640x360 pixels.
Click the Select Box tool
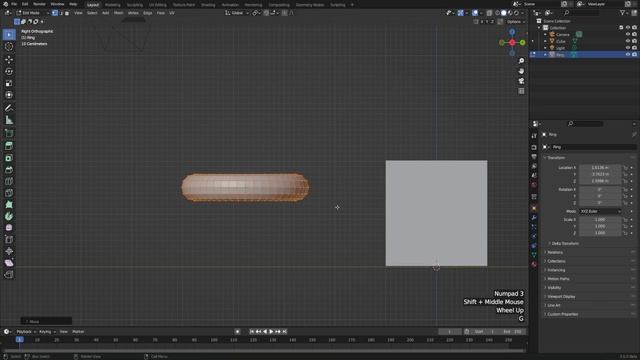[x=9, y=35]
